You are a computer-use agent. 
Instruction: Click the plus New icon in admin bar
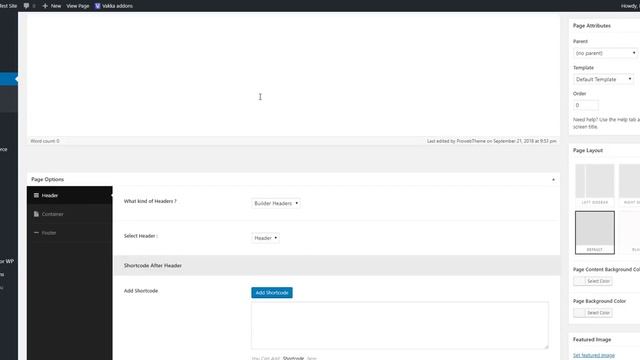click(x=45, y=6)
